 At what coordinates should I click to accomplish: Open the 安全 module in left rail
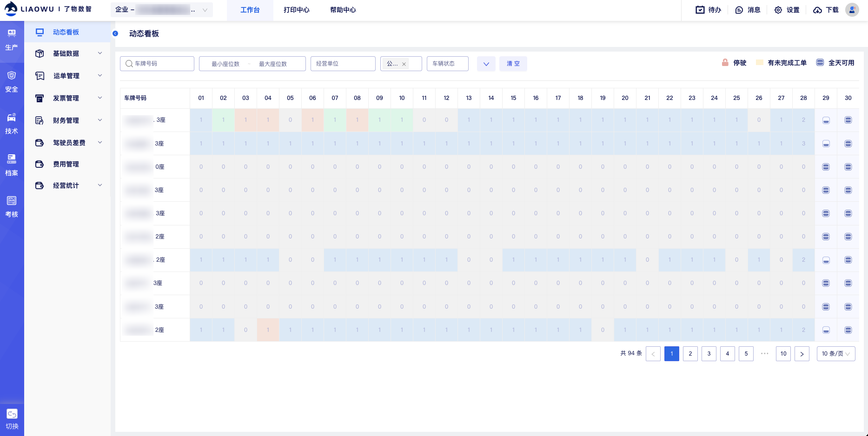12,81
